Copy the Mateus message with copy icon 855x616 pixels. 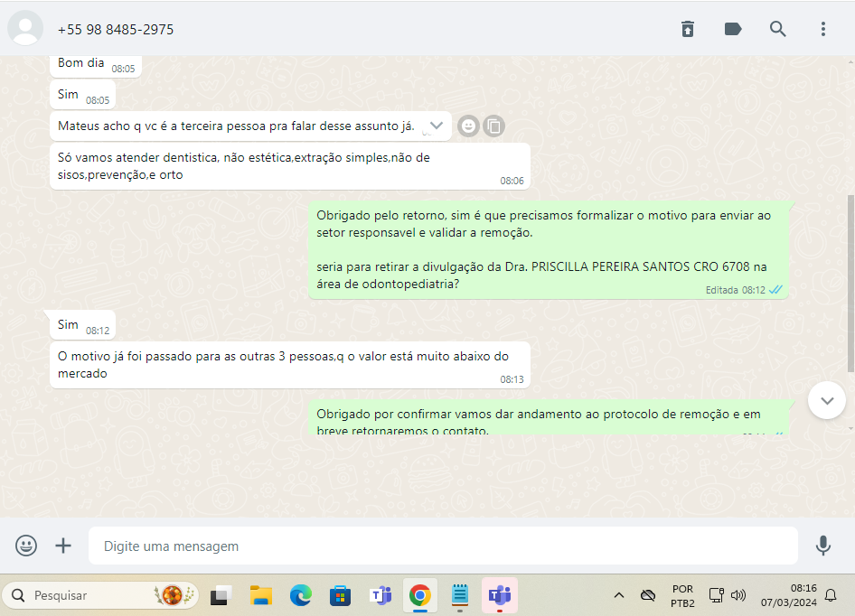coord(493,126)
